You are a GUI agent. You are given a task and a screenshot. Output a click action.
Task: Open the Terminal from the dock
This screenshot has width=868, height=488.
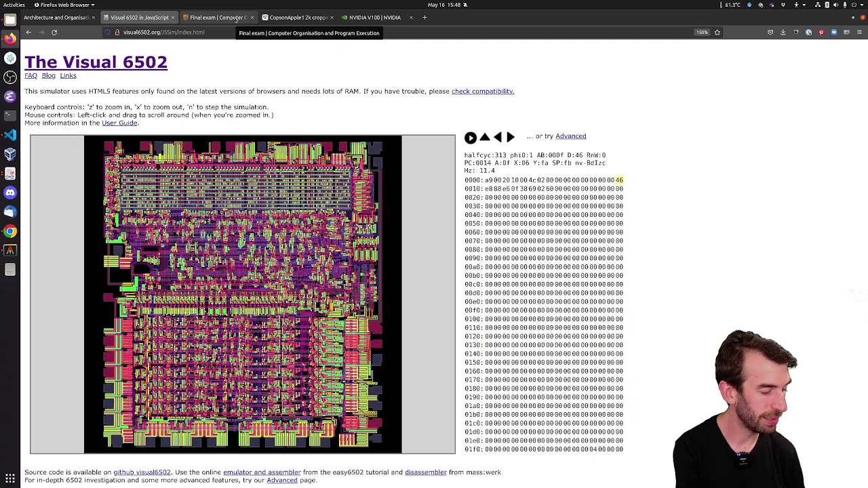[10, 116]
